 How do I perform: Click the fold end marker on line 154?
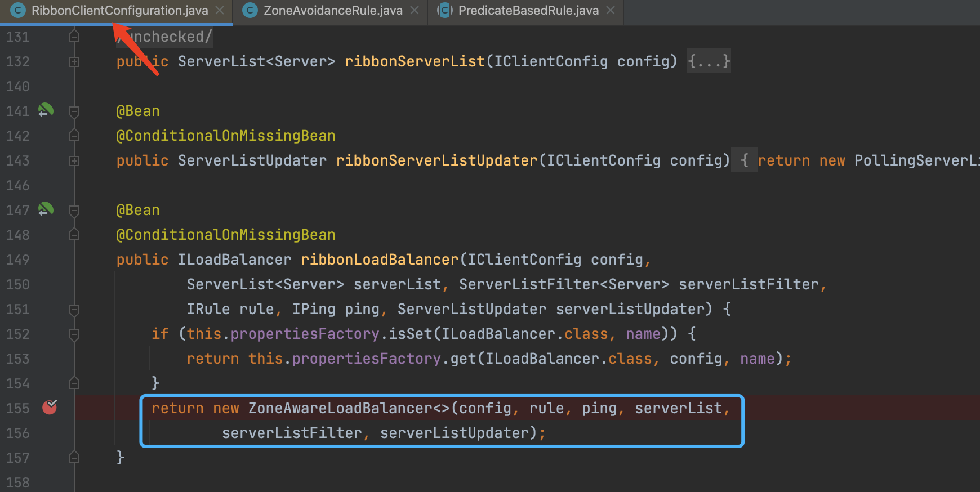tap(74, 383)
